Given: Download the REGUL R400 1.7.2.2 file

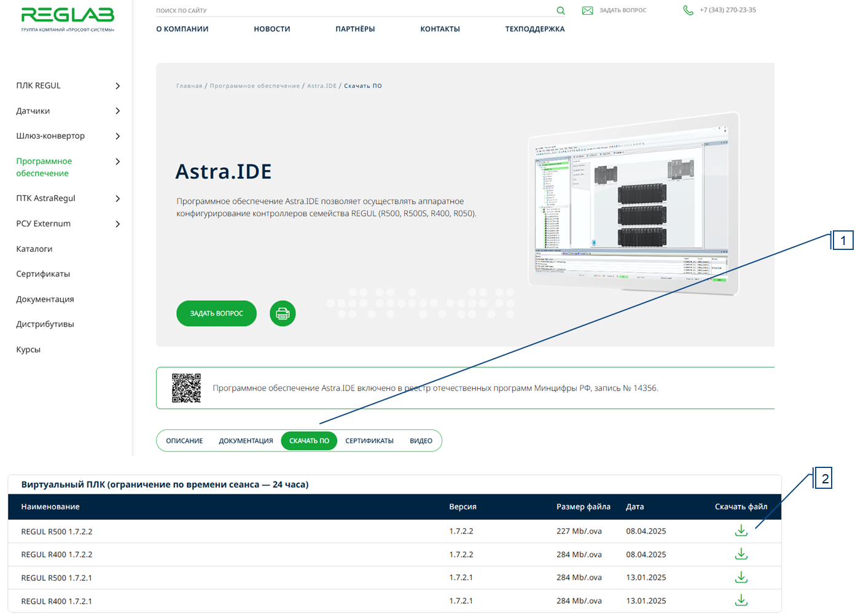Looking at the screenshot, I should [x=741, y=554].
